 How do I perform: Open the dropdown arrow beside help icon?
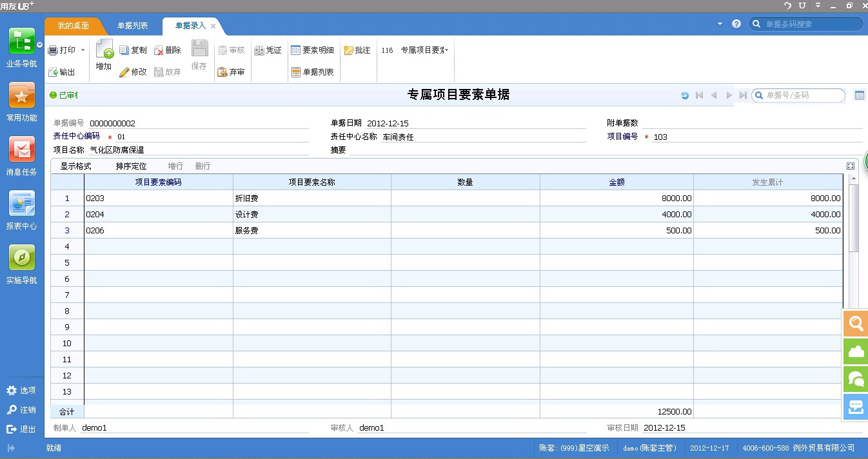[x=720, y=24]
